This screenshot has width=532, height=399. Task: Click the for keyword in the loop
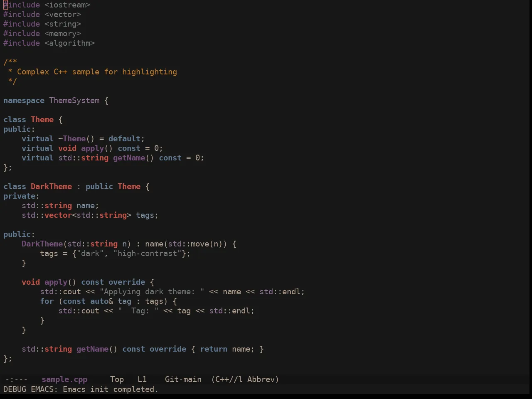(47, 301)
